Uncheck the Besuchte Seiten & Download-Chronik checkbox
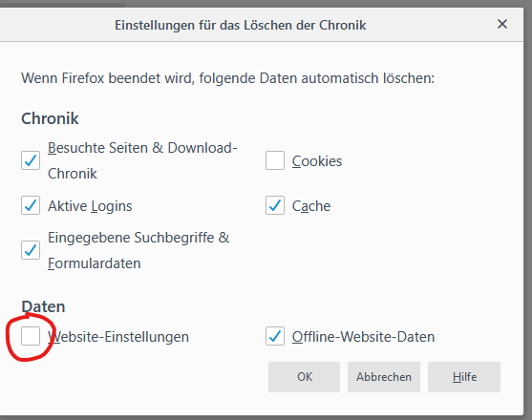Image resolution: width=532 pixels, height=420 pixels. [x=31, y=160]
